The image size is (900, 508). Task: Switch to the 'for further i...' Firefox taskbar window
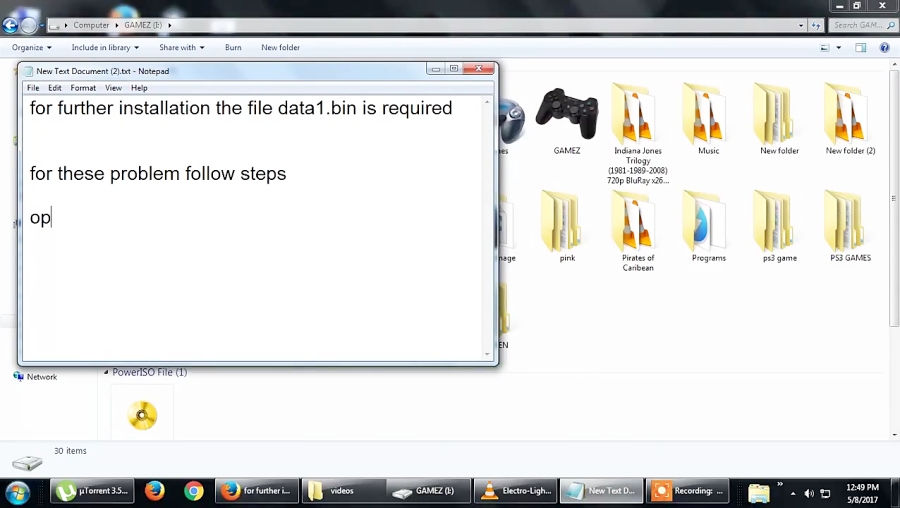(257, 491)
